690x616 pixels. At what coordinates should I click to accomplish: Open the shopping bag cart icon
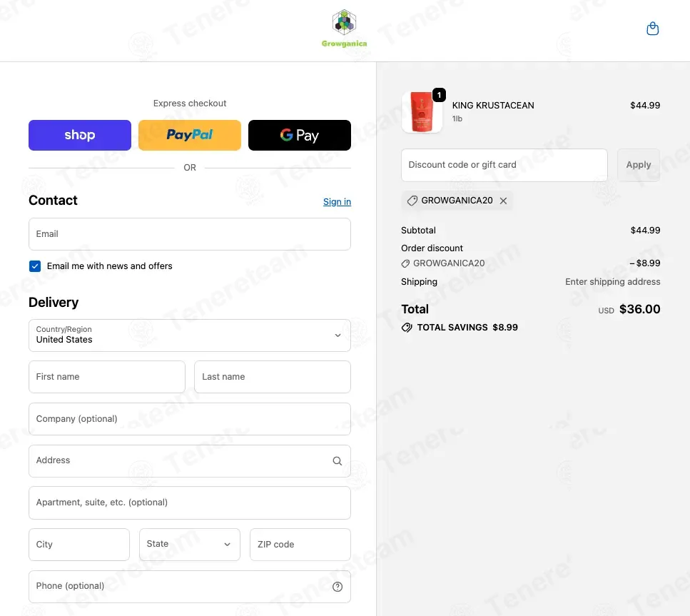tap(652, 29)
